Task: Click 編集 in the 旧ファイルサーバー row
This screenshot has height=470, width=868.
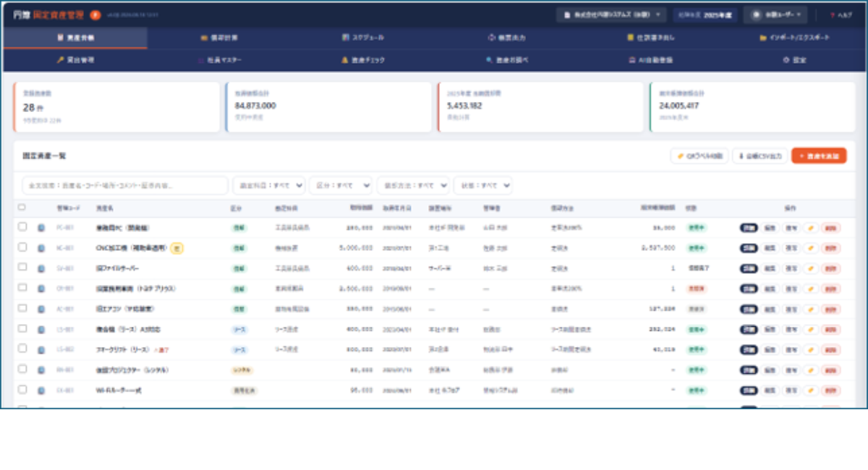Action: pyautogui.click(x=770, y=268)
